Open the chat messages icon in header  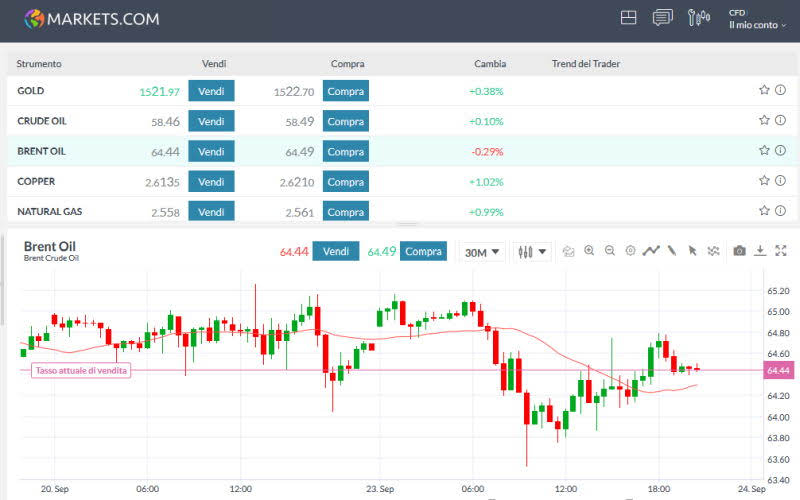pos(662,18)
